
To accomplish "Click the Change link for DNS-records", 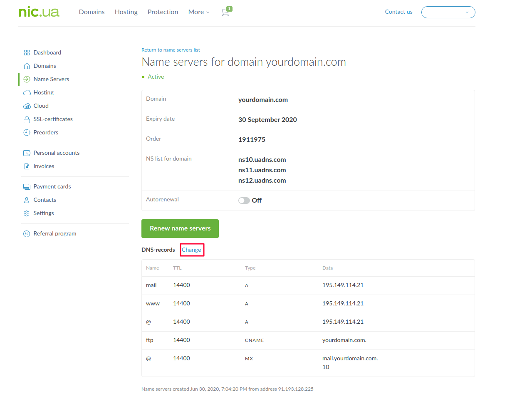I will [x=191, y=250].
